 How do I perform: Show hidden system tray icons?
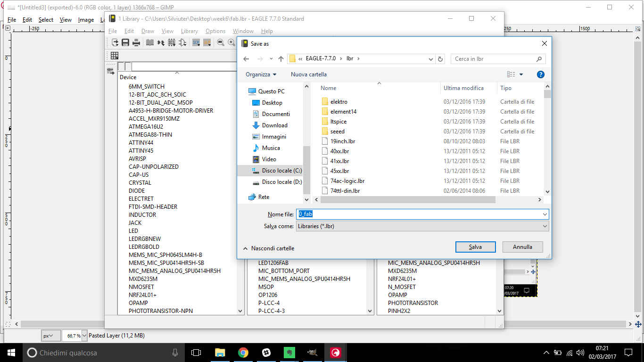[x=546, y=353]
